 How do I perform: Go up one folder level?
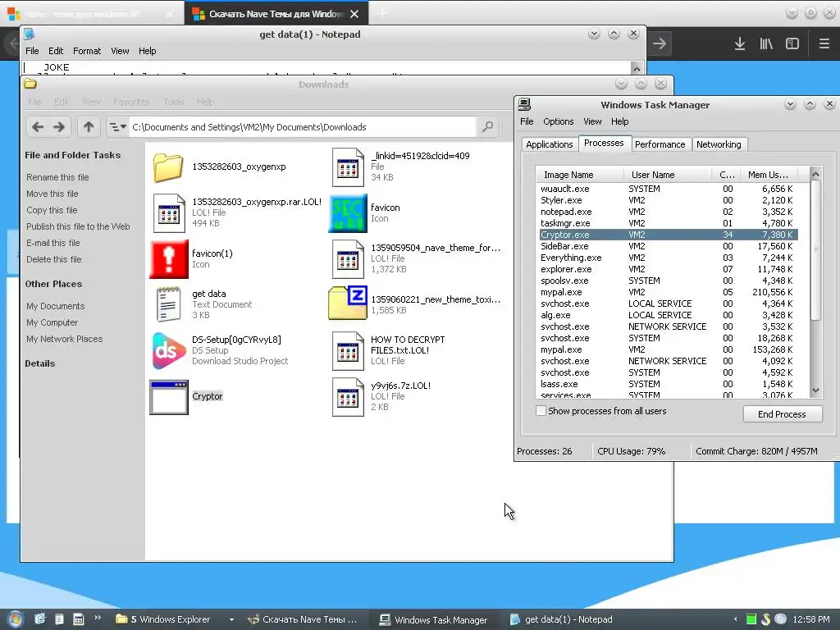click(89, 127)
